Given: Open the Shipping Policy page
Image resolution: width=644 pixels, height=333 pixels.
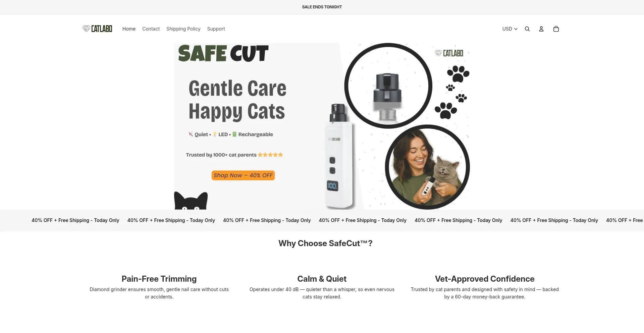Looking at the screenshot, I should pyautogui.click(x=183, y=29).
